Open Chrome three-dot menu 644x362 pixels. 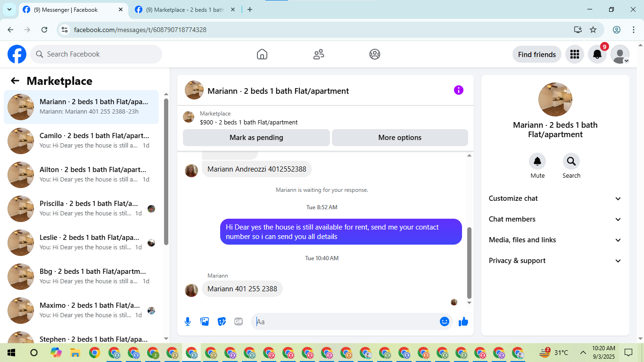(633, 30)
